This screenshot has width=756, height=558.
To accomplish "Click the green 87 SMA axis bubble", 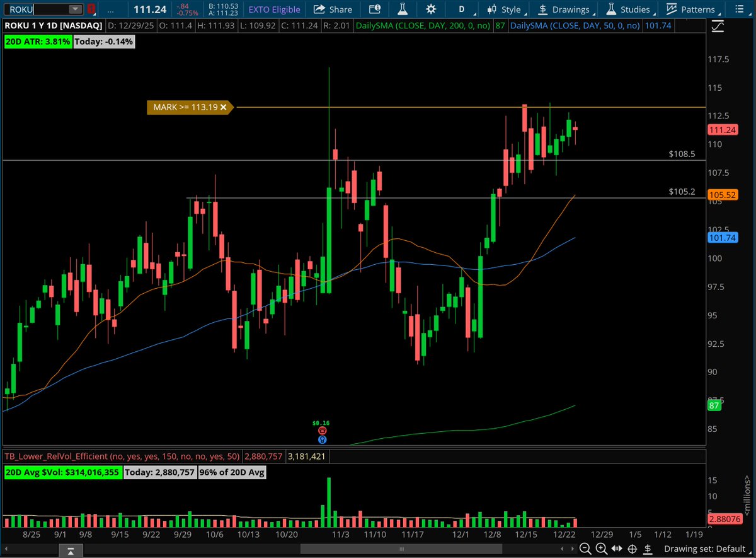I will [714, 407].
